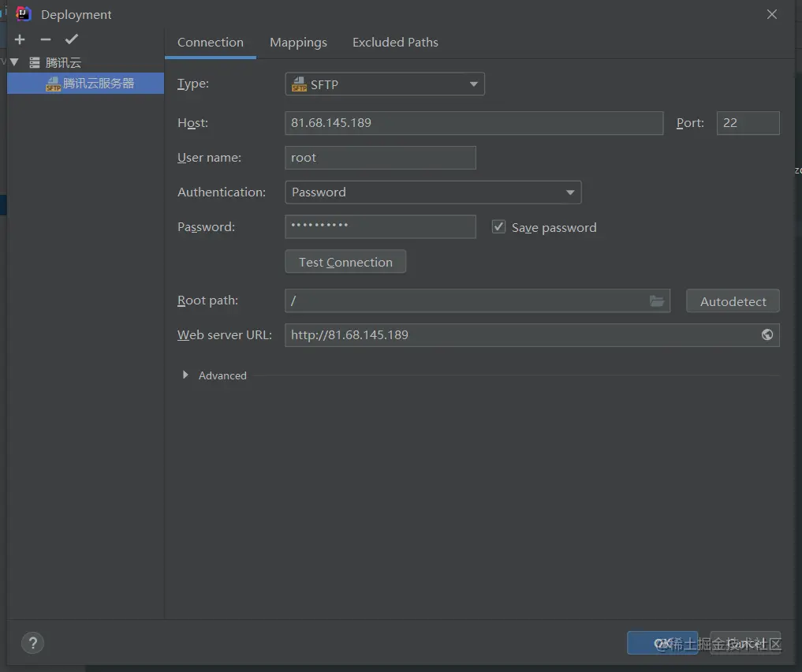Click the masked Password field
This screenshot has width=802, height=672.
tap(380, 226)
